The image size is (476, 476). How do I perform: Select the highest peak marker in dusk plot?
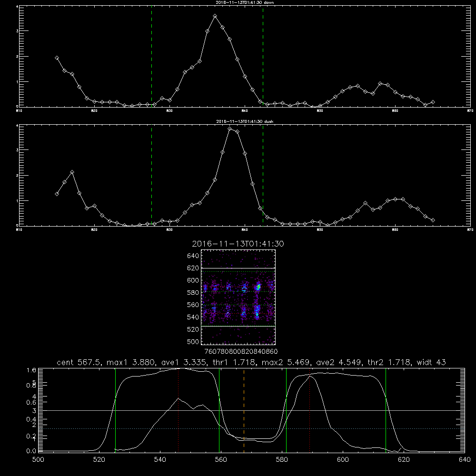(x=230, y=129)
